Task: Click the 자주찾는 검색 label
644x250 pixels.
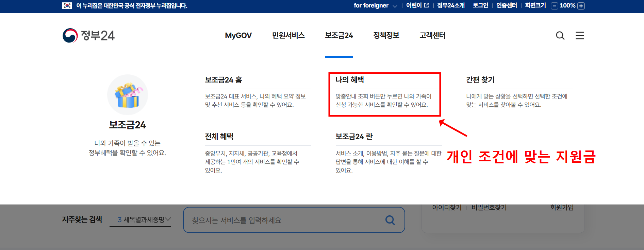Action: [82, 219]
